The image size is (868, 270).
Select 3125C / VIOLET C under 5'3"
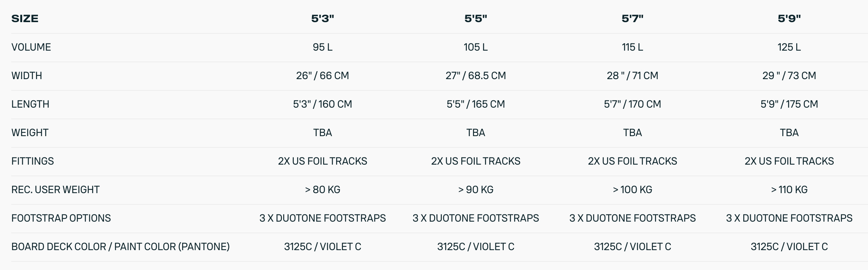pyautogui.click(x=323, y=247)
